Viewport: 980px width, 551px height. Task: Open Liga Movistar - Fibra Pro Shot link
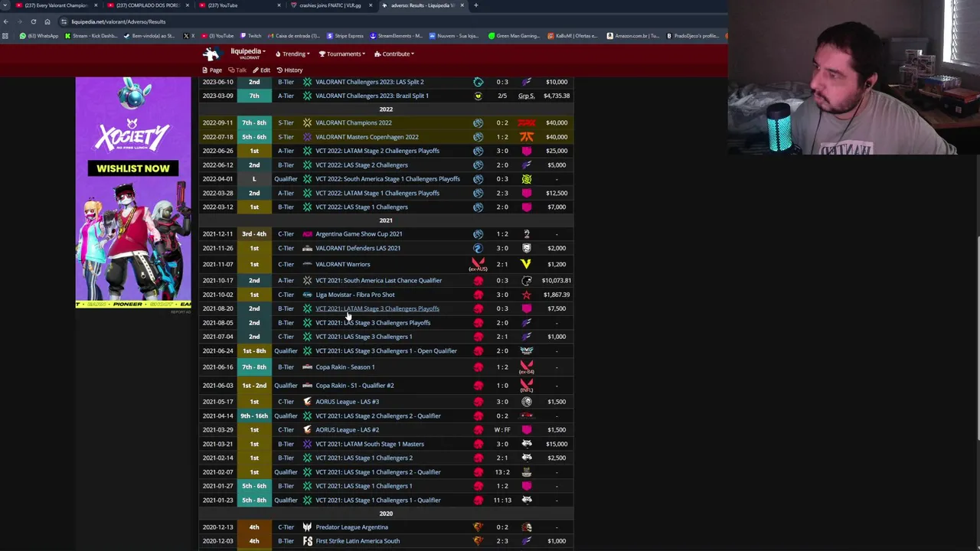point(355,295)
